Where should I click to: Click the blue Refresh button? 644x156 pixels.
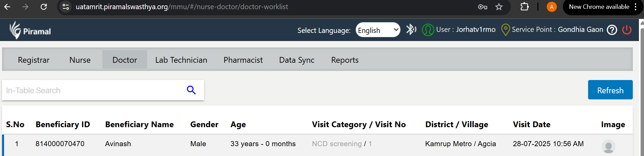pyautogui.click(x=610, y=90)
